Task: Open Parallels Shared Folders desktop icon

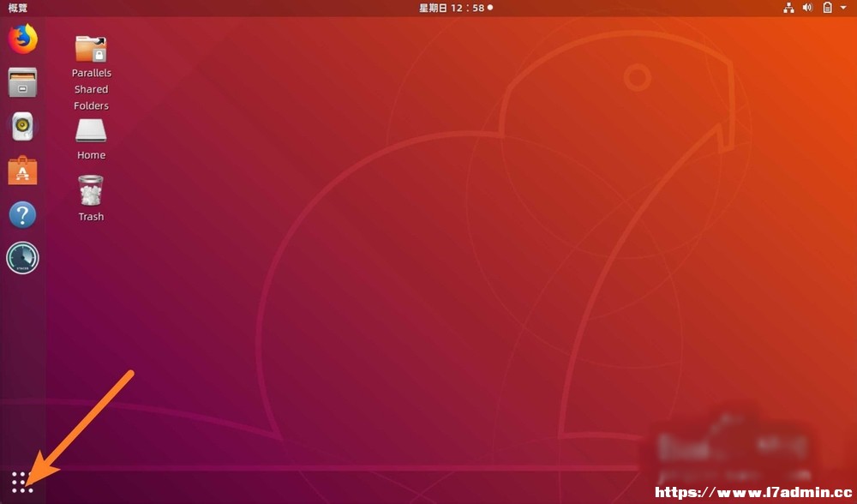Action: click(x=91, y=49)
